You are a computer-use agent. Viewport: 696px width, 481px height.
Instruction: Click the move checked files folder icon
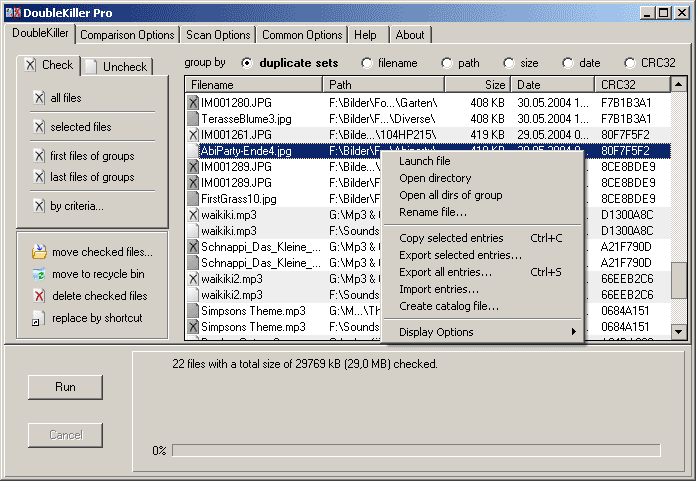39,252
